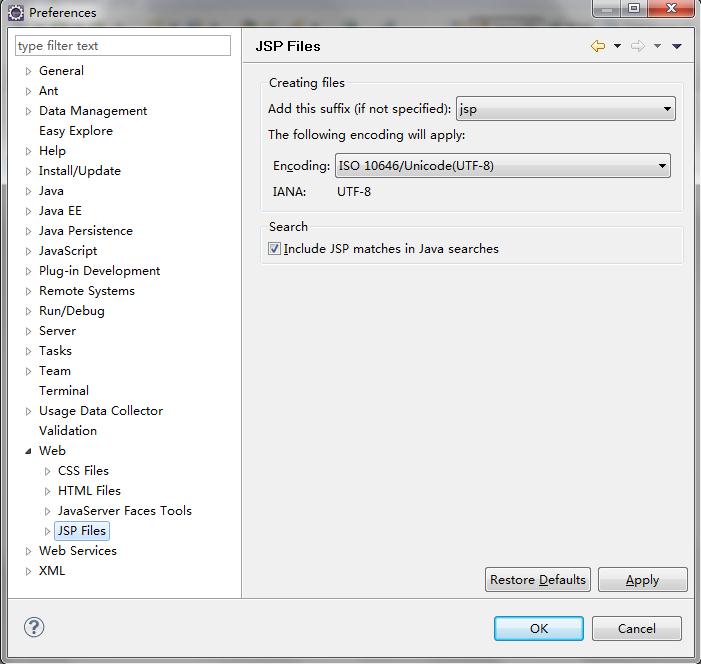
Task: Open the forward history dropdown arrow
Action: [657, 46]
